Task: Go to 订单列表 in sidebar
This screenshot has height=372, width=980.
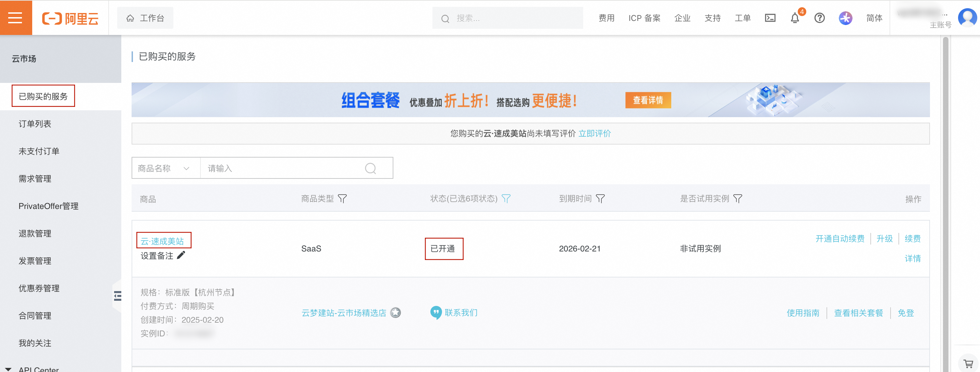Action: (x=35, y=124)
